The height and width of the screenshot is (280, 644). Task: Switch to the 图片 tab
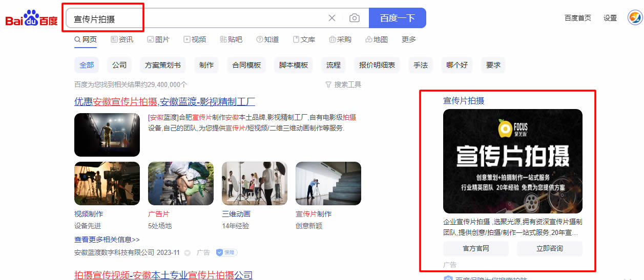(158, 39)
